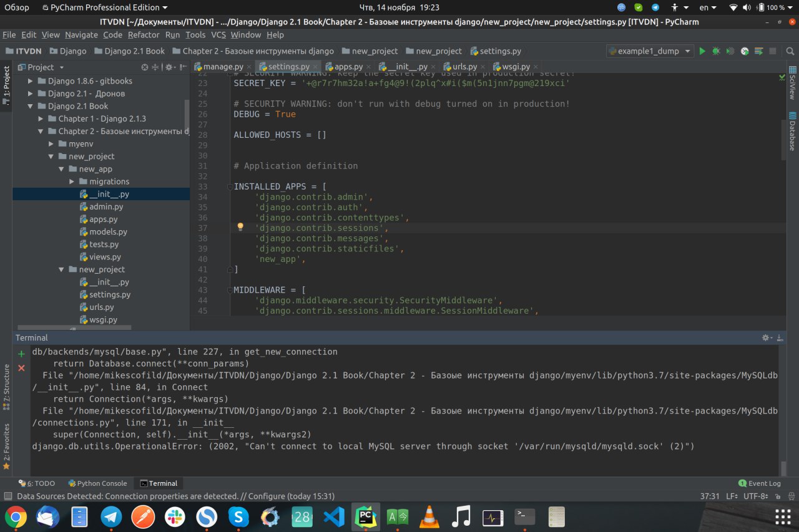799x532 pixels.
Task: Open the Database side panel
Action: pyautogui.click(x=792, y=131)
